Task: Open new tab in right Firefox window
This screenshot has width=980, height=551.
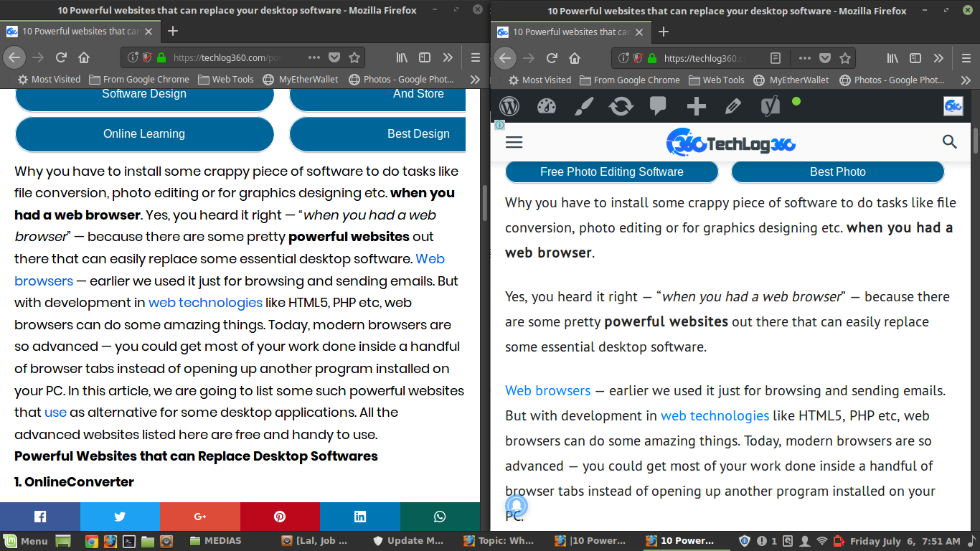Action: 664,32
